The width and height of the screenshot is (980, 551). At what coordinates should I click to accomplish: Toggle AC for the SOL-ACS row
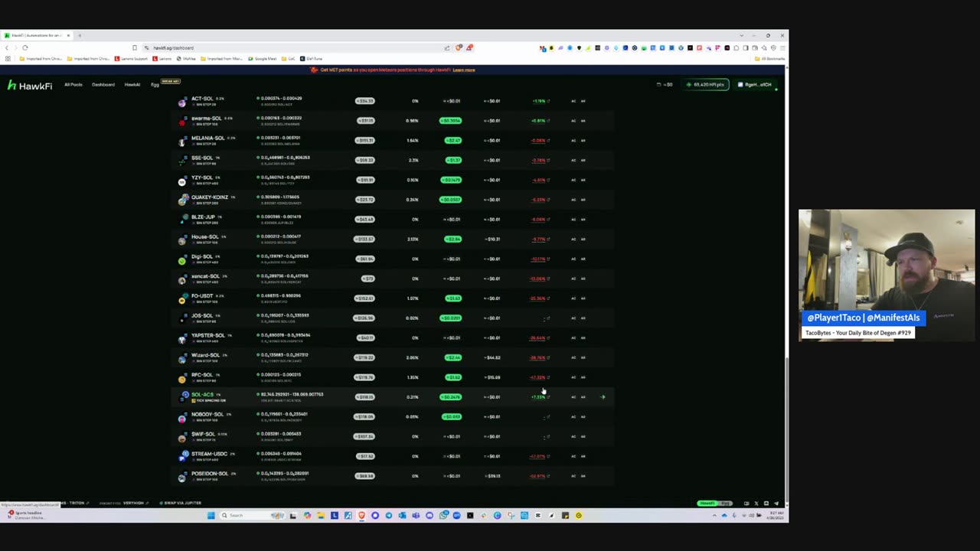[x=573, y=397]
